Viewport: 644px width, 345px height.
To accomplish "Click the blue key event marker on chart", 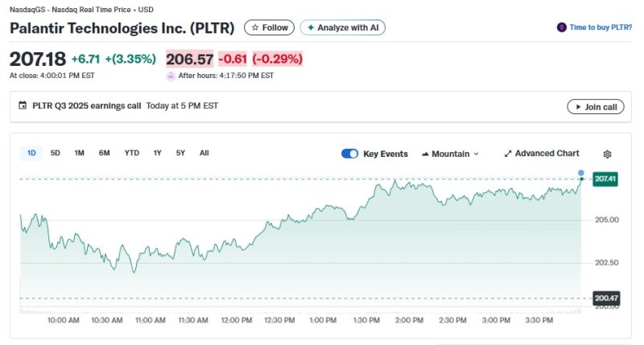I will click(581, 173).
